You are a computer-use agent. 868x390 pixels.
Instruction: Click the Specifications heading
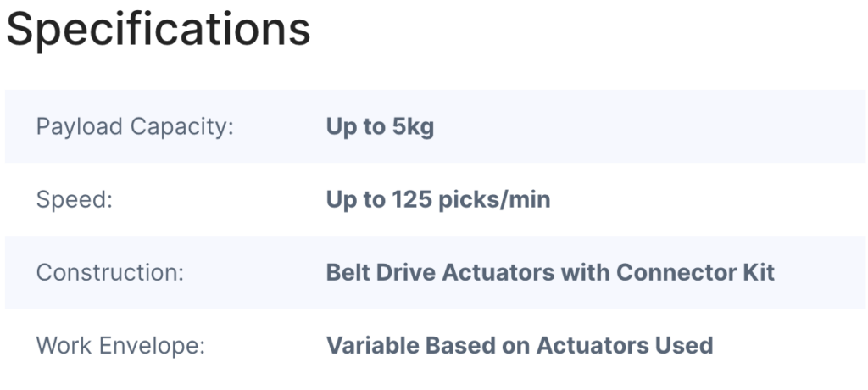(159, 31)
